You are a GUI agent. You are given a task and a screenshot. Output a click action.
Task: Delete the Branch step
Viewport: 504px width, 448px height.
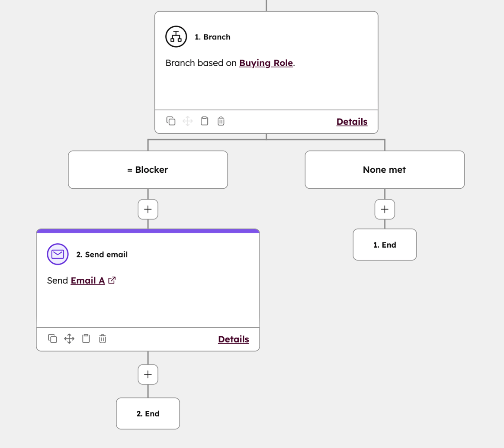click(x=221, y=121)
